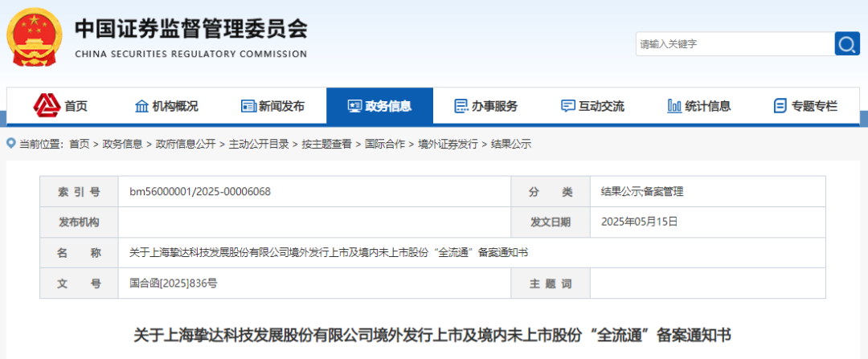The image size is (868, 359).
Task: Open the 首页 navigation tab
Action: click(59, 106)
